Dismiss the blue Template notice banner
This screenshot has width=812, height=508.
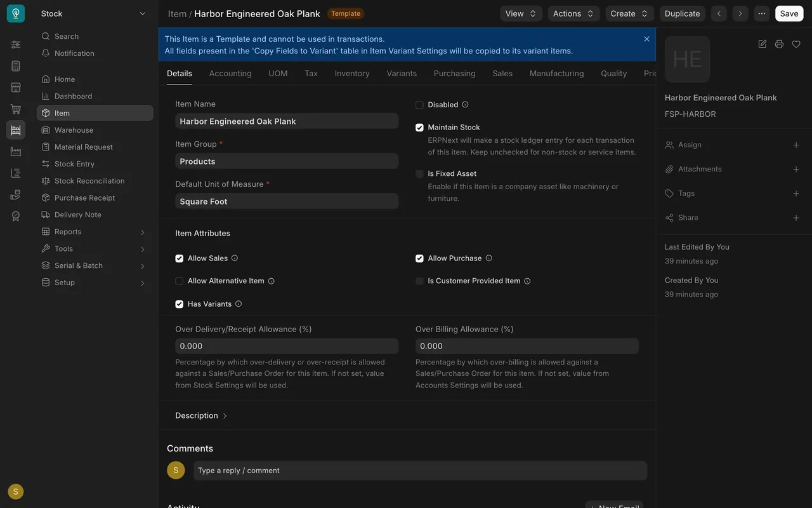(x=646, y=39)
